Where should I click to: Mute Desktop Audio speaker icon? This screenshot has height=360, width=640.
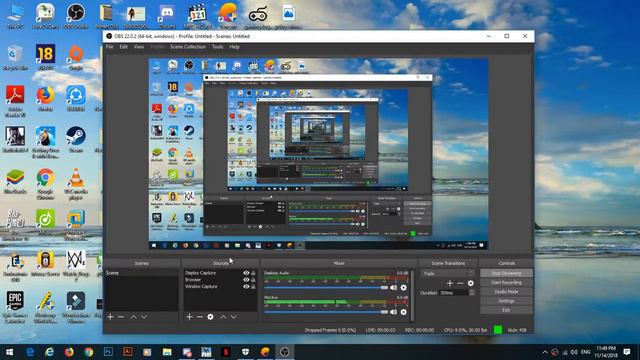[x=393, y=288]
